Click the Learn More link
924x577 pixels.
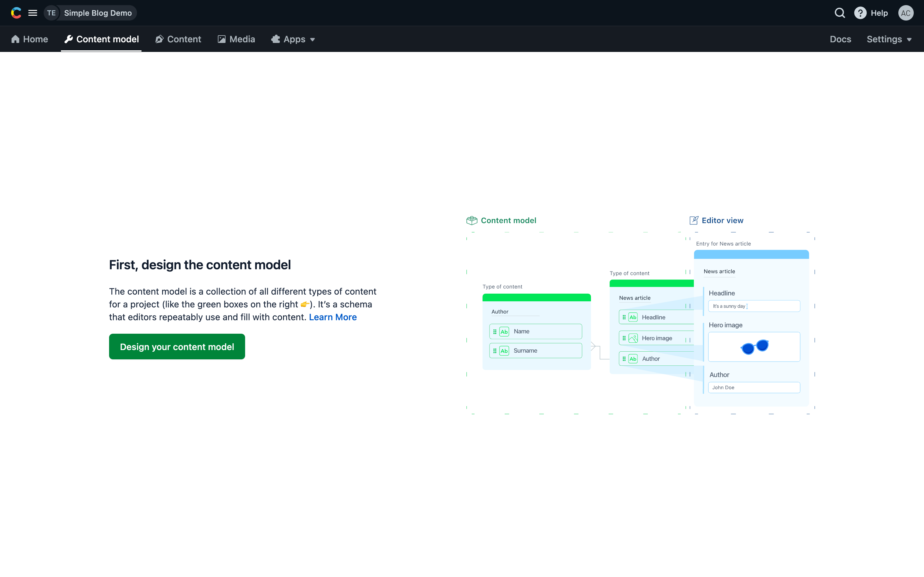click(333, 317)
